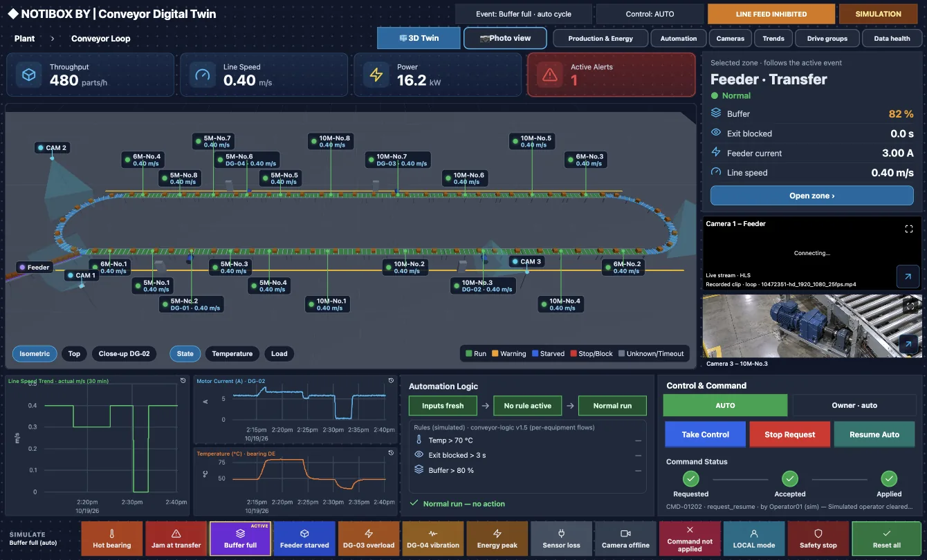Trigger the Hot bearing simulation
This screenshot has width=927, height=560.
tap(111, 539)
